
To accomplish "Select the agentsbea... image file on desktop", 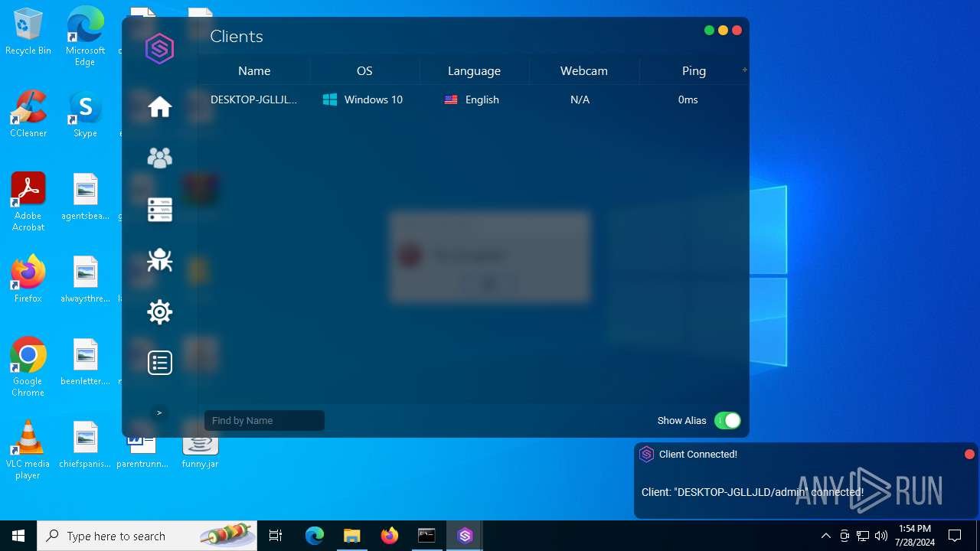I will [85, 196].
